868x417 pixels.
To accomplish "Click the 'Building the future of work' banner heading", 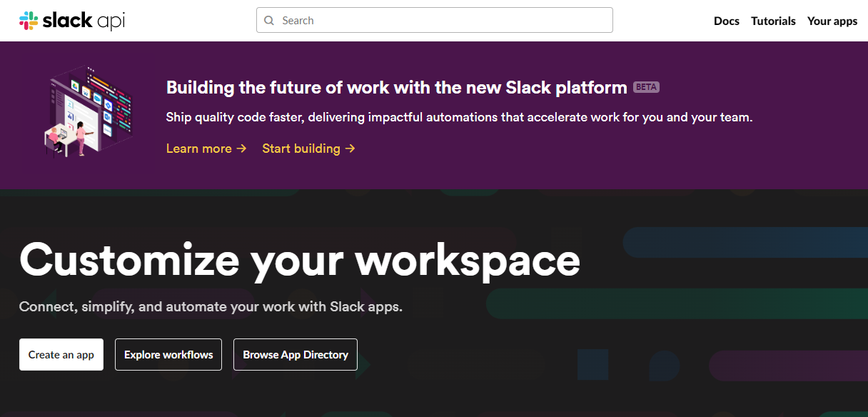I will [397, 88].
